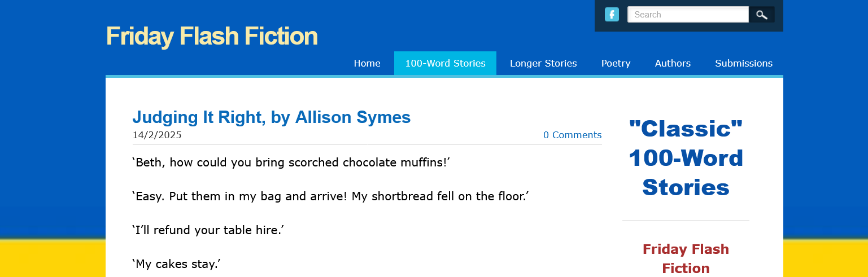Image resolution: width=868 pixels, height=277 pixels.
Task: Click the "Classic" 100-Word Stories sidebar heading
Action: (x=686, y=158)
